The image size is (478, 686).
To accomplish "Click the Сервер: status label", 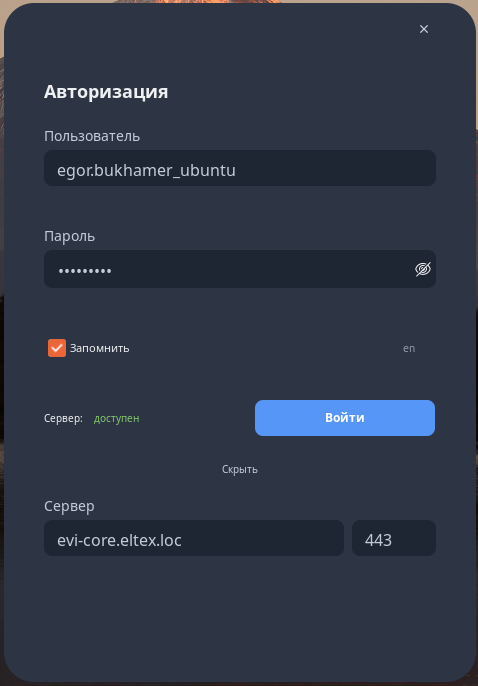I will (x=63, y=419).
